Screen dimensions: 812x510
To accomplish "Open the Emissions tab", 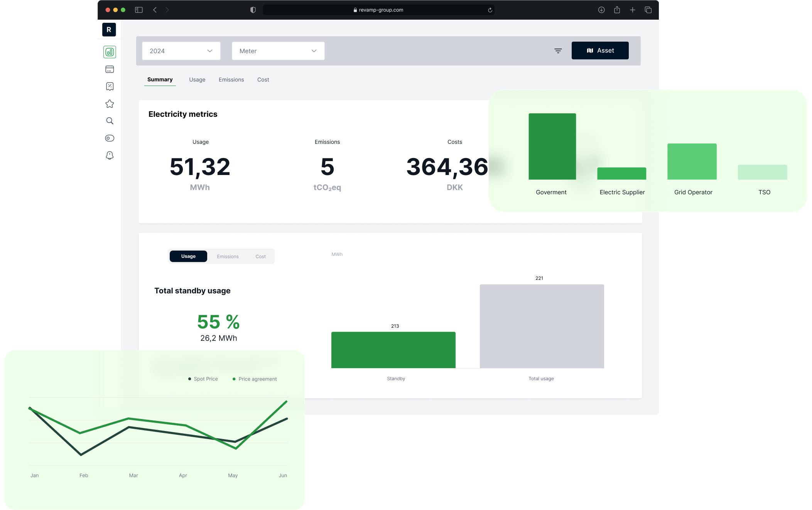I will (231, 80).
